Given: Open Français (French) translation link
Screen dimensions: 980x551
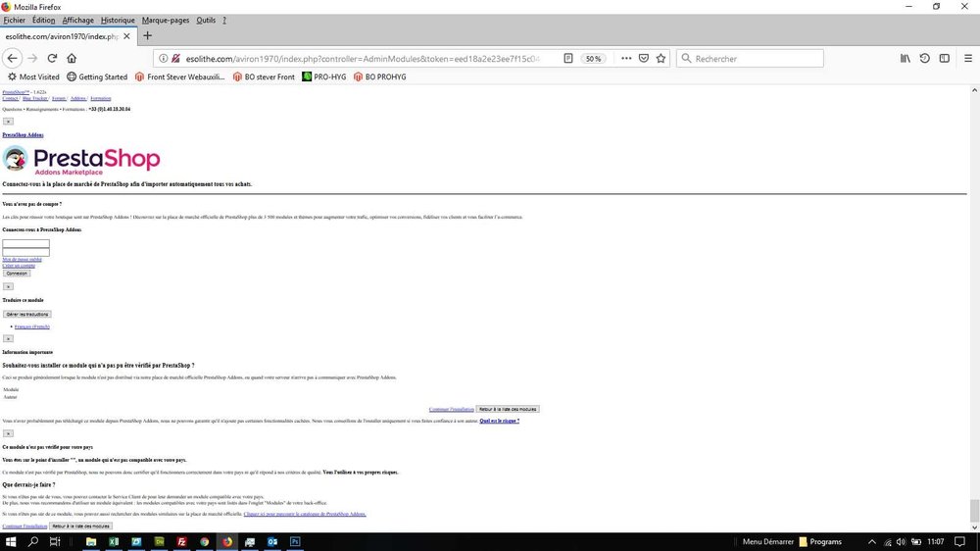Looking at the screenshot, I should tap(32, 326).
